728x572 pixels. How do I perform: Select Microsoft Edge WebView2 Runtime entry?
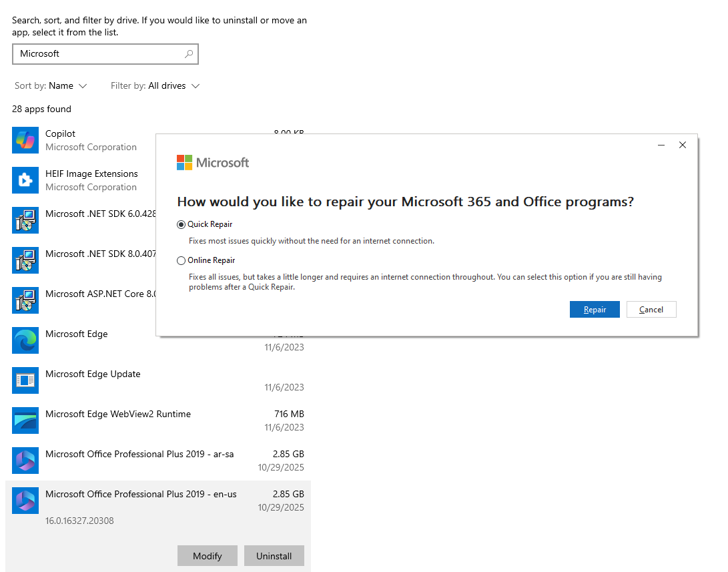pyautogui.click(x=118, y=414)
